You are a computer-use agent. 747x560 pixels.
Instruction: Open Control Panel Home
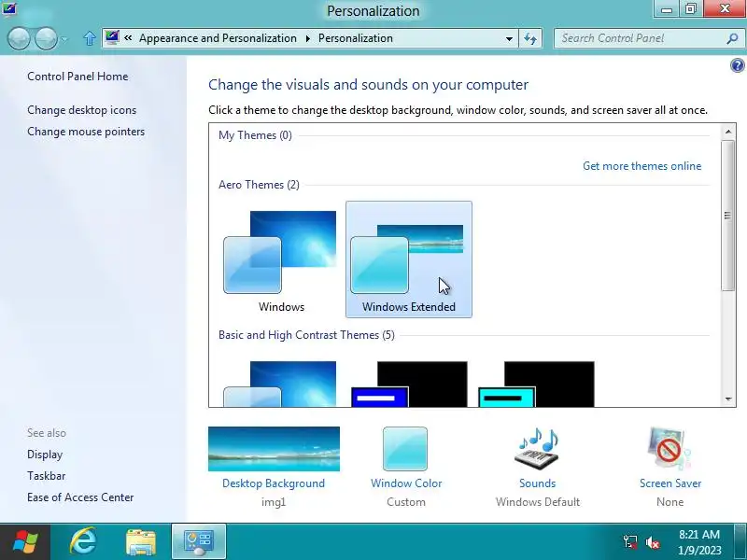click(x=78, y=77)
